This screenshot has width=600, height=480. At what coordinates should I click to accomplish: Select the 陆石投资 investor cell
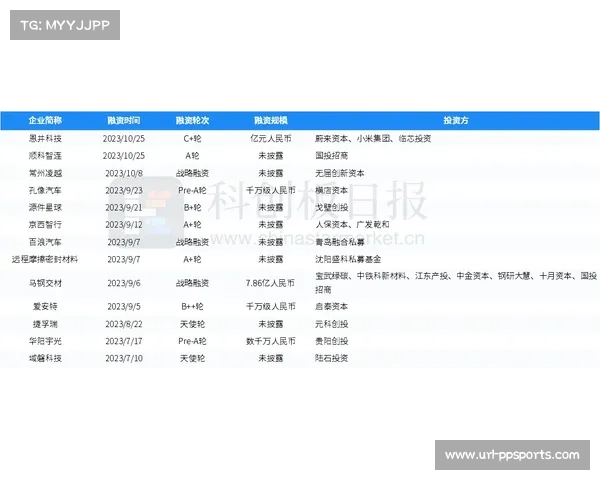[x=332, y=358]
